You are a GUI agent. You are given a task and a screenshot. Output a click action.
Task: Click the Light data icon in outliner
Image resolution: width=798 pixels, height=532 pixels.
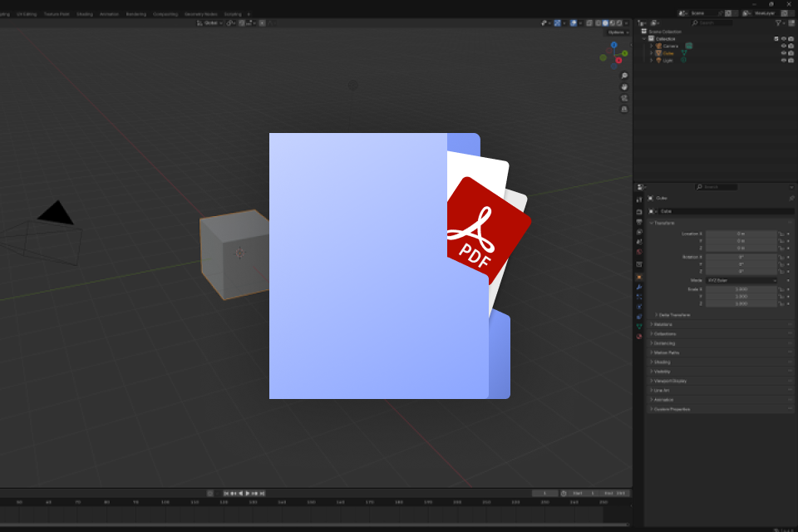(x=683, y=60)
